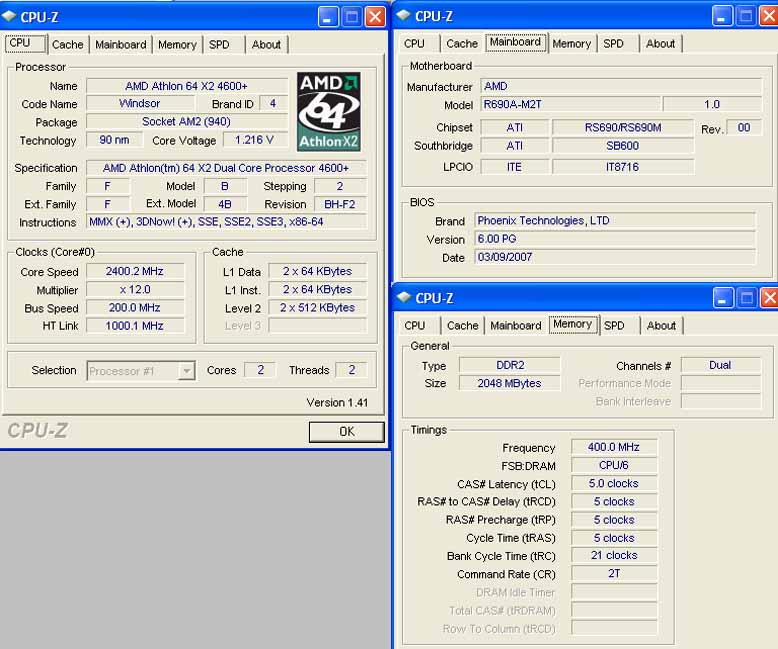Click the Specification field text
Image resolution: width=778 pixels, height=649 pixels.
226,168
